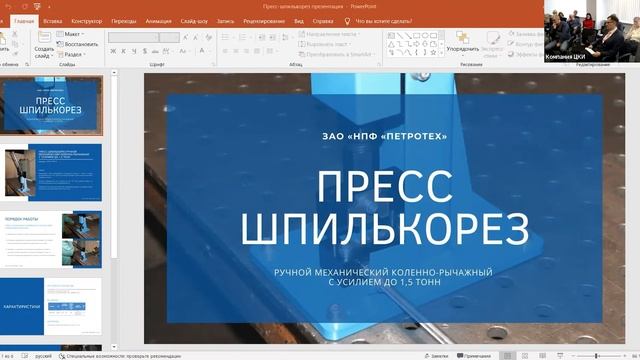Open the Вставка ribbon tab
Viewport: 640px width, 360px height.
(53, 21)
